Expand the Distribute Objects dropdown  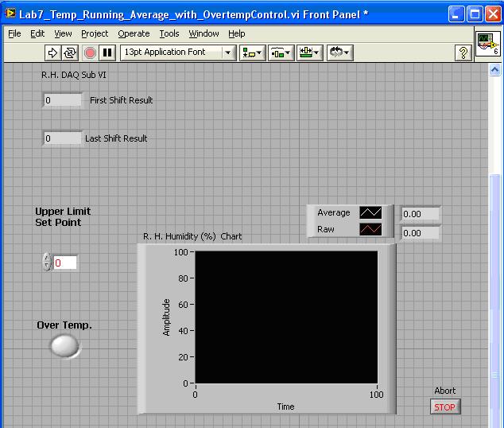(x=281, y=53)
